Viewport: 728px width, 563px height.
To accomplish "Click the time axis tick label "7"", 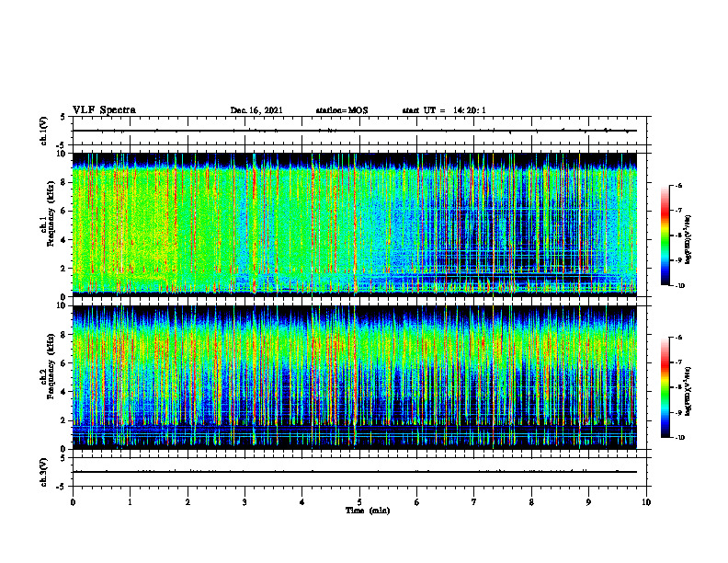I will coord(474,502).
